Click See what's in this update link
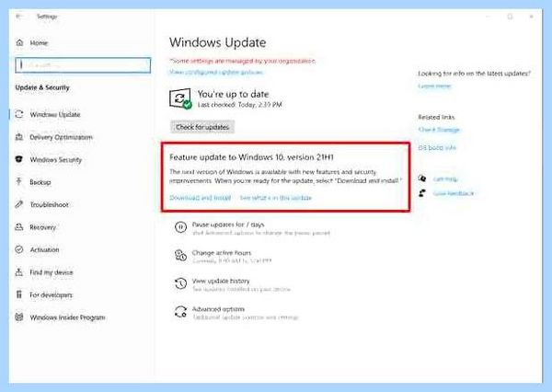Viewport: 552px width, 392px height. [276, 198]
